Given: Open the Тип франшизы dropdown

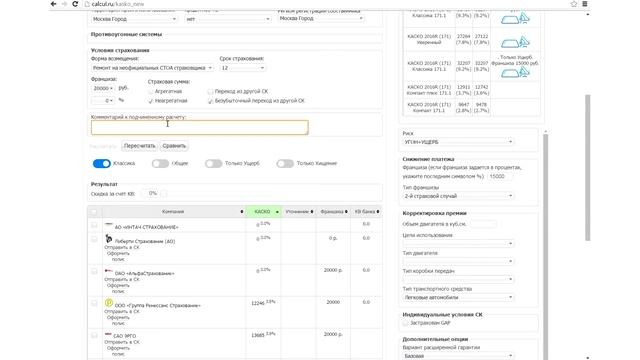Looking at the screenshot, I should [458, 196].
